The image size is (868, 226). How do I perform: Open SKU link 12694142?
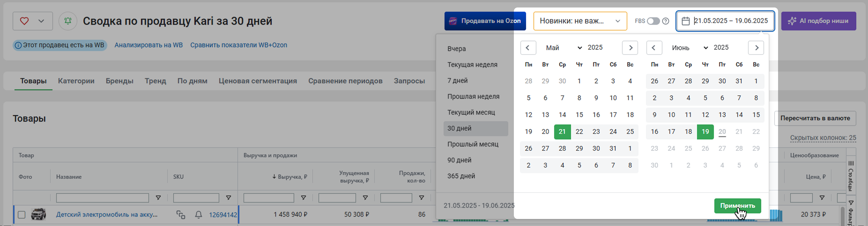[x=223, y=215]
